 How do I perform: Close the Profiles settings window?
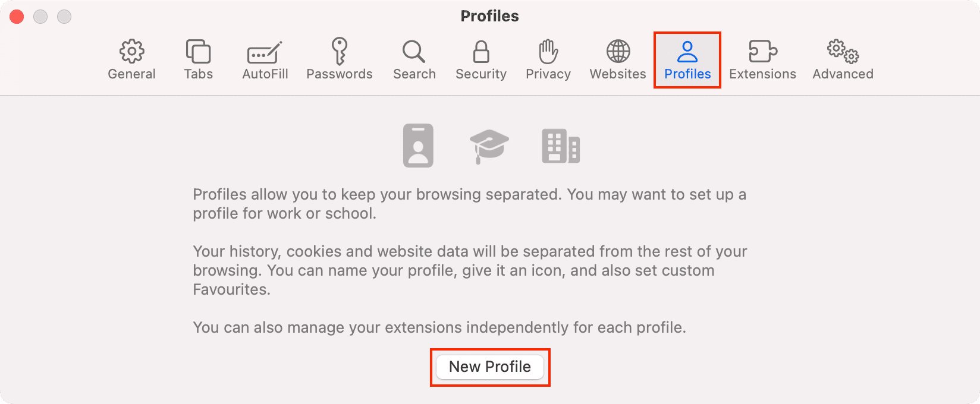coord(17,17)
